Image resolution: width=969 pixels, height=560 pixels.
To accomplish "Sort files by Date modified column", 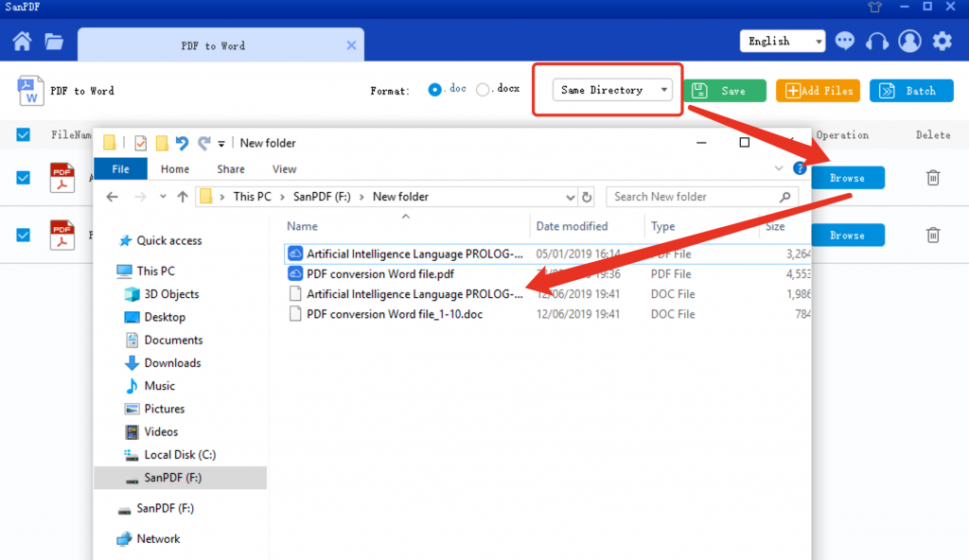I will (x=572, y=226).
